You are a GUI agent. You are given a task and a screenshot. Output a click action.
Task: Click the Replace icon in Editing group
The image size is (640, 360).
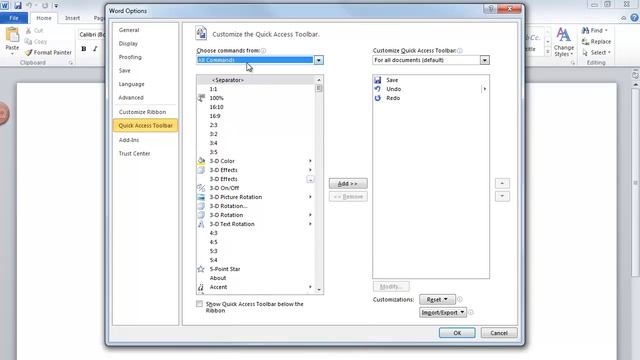[x=585, y=42]
